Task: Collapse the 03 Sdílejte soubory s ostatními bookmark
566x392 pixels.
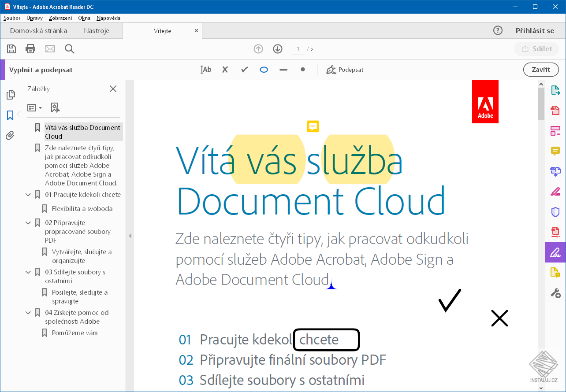Action: pyautogui.click(x=28, y=272)
